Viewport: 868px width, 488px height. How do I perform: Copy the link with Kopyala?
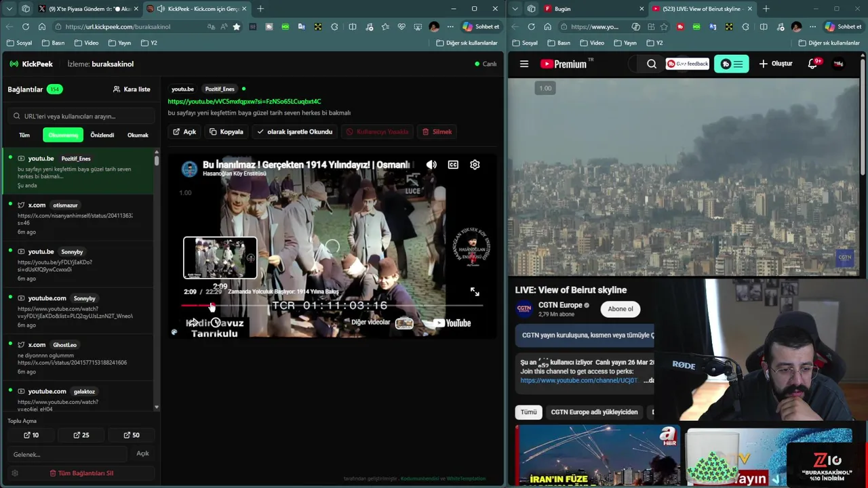(x=226, y=131)
